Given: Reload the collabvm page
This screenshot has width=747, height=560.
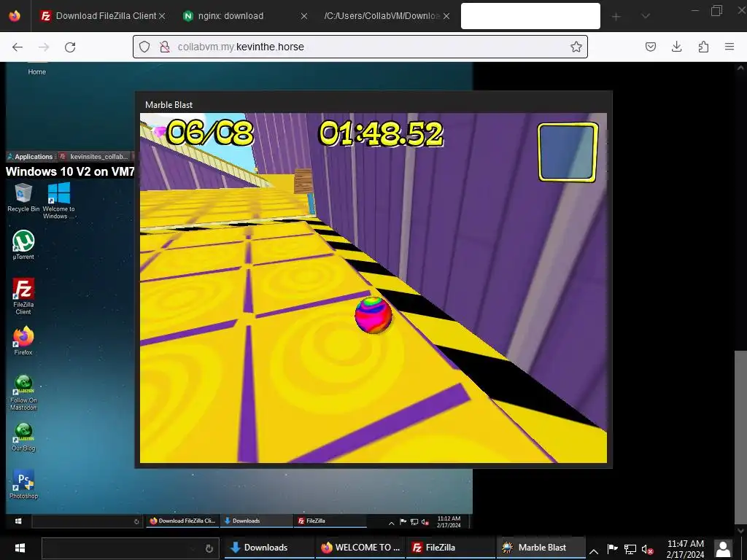Looking at the screenshot, I should (x=70, y=47).
